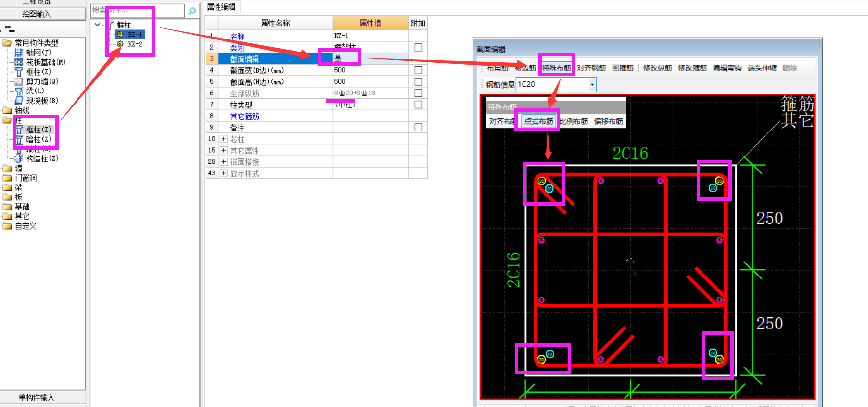Click 编辑弯钩 toolbar item

[727, 68]
